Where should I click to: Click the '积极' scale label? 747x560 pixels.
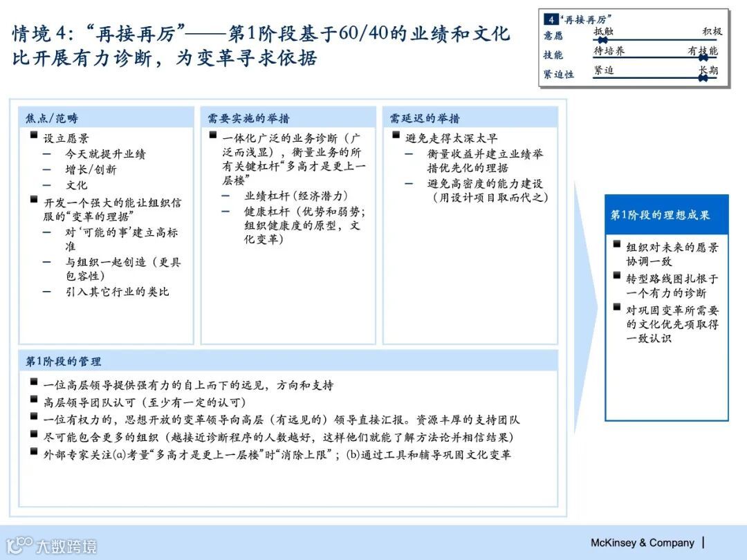tap(712, 31)
